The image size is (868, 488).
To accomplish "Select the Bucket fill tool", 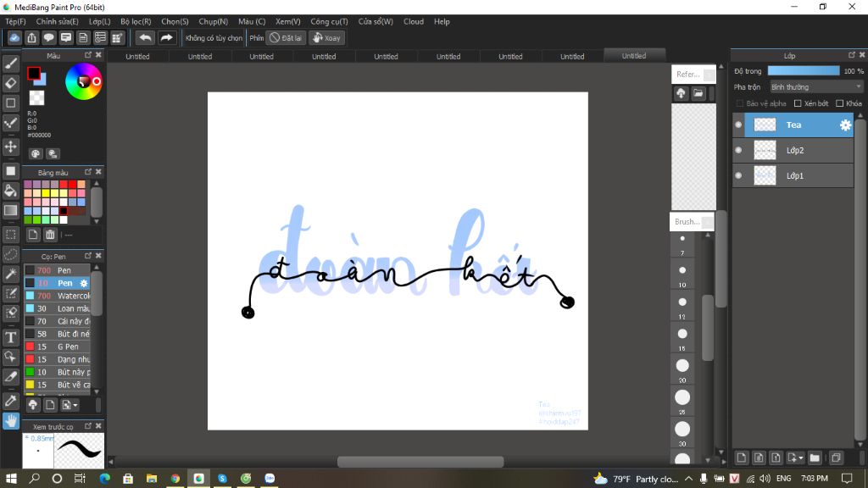I will (10, 191).
